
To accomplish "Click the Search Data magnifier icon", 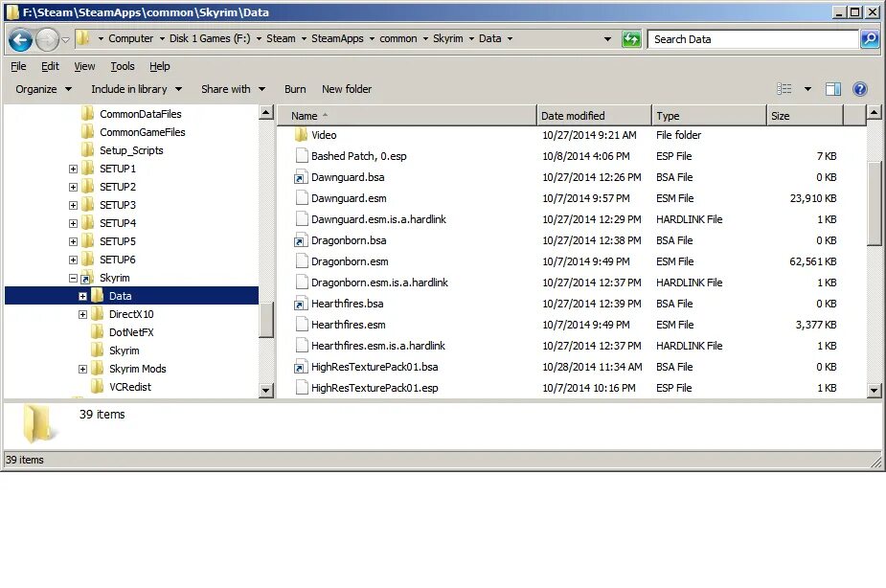I will (x=870, y=39).
